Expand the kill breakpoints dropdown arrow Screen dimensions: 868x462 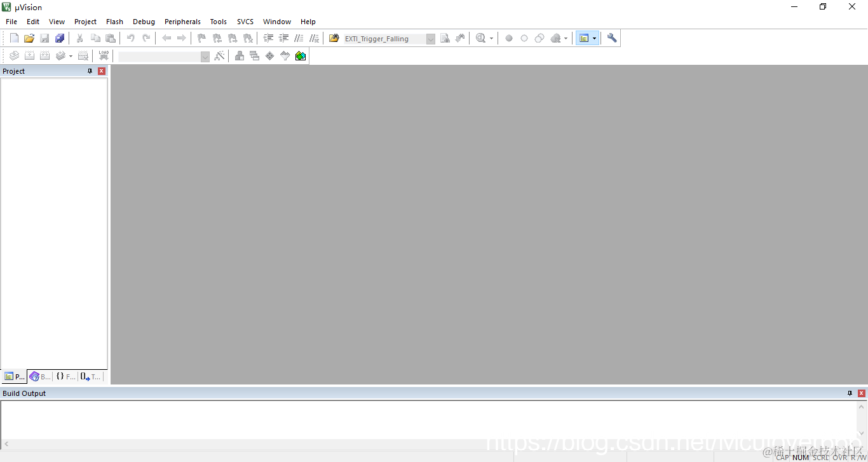pyautogui.click(x=566, y=39)
